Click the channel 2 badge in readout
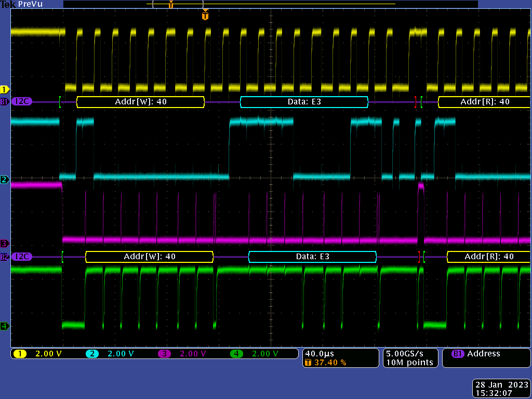The height and width of the screenshot is (399, 532). 92,354
